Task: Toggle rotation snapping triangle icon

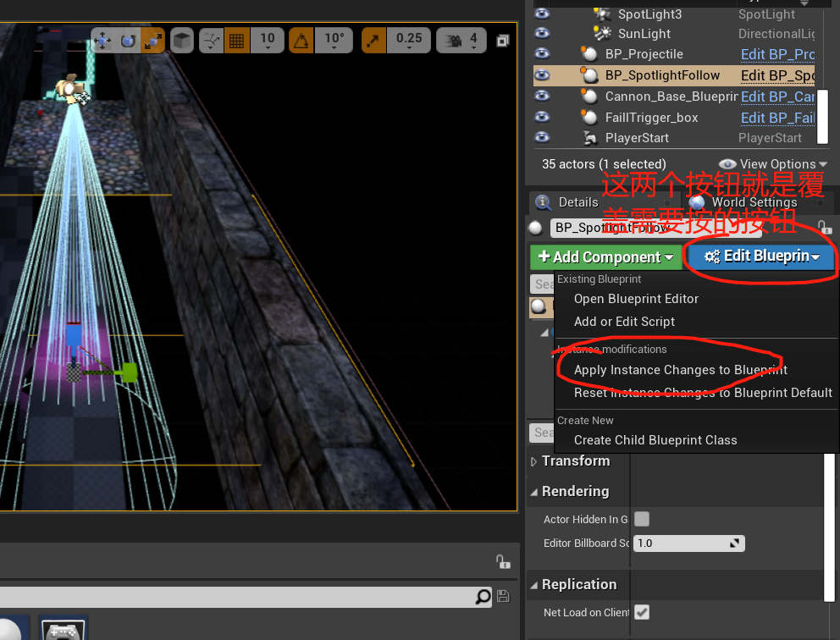Action: [x=301, y=40]
